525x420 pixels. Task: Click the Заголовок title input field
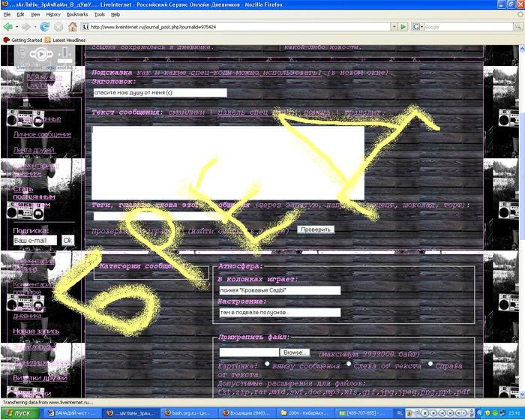click(160, 92)
